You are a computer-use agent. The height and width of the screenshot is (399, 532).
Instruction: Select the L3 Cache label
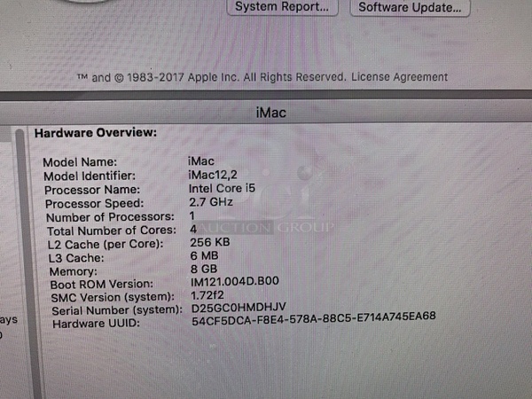[76, 258]
